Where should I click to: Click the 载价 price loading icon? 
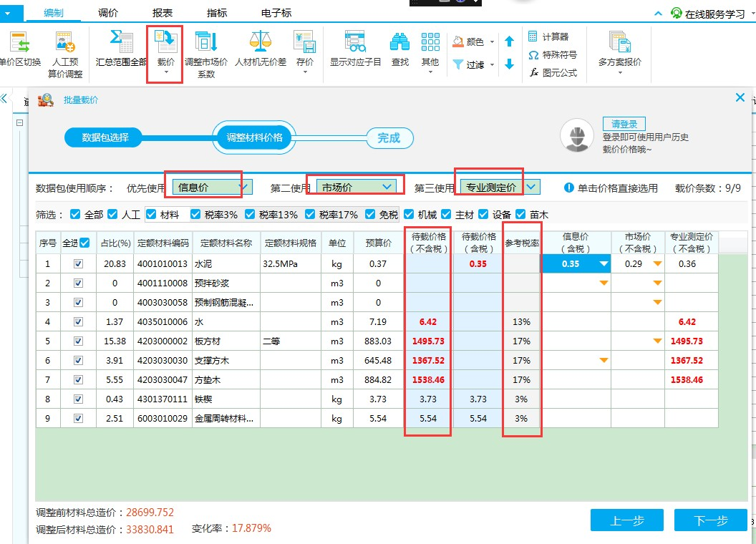[165, 44]
